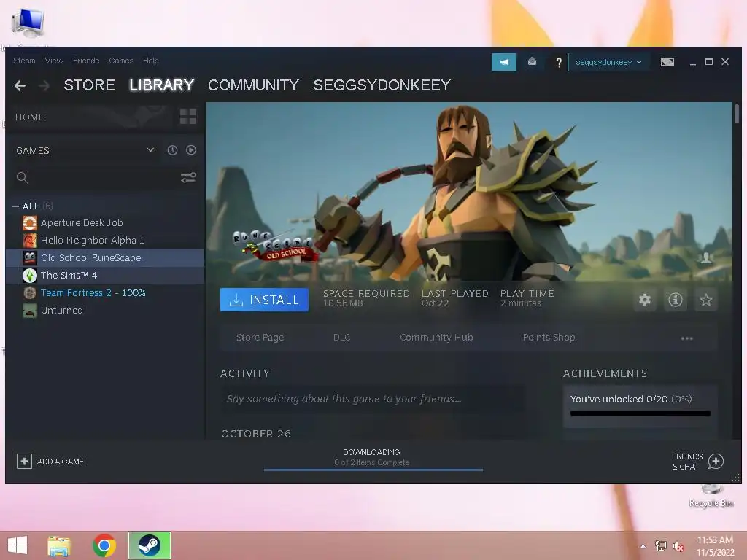Viewport: 747px width, 560px height.
Task: Open game settings gear icon
Action: 645,300
